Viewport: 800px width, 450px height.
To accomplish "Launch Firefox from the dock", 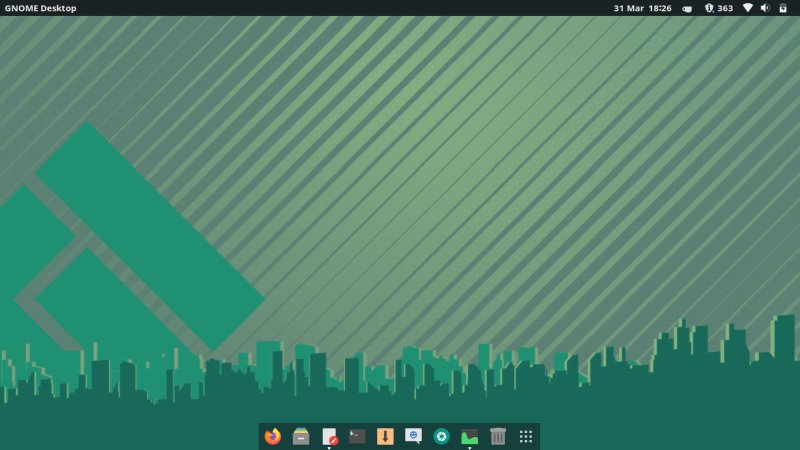I will click(273, 436).
